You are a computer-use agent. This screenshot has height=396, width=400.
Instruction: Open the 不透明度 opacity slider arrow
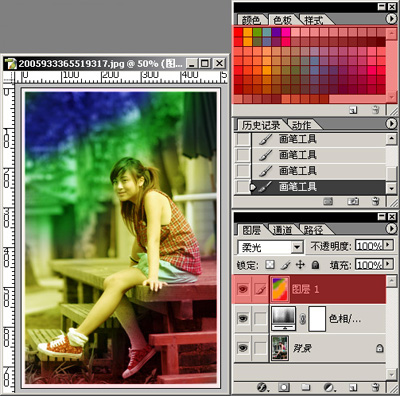click(x=388, y=245)
